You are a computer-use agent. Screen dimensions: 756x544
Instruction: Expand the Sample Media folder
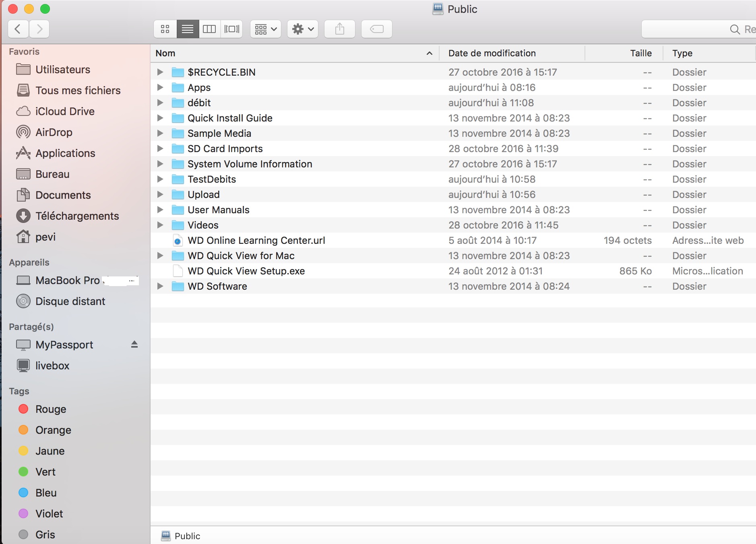160,133
